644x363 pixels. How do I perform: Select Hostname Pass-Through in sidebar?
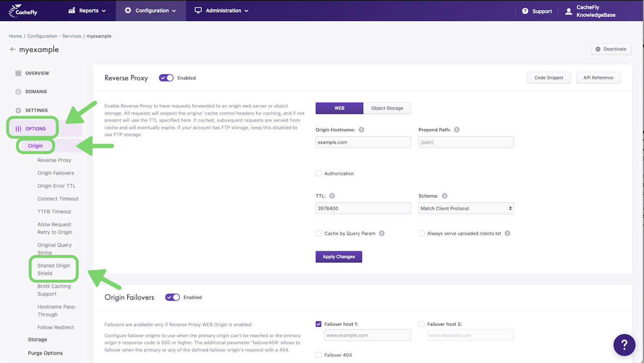pos(57,311)
